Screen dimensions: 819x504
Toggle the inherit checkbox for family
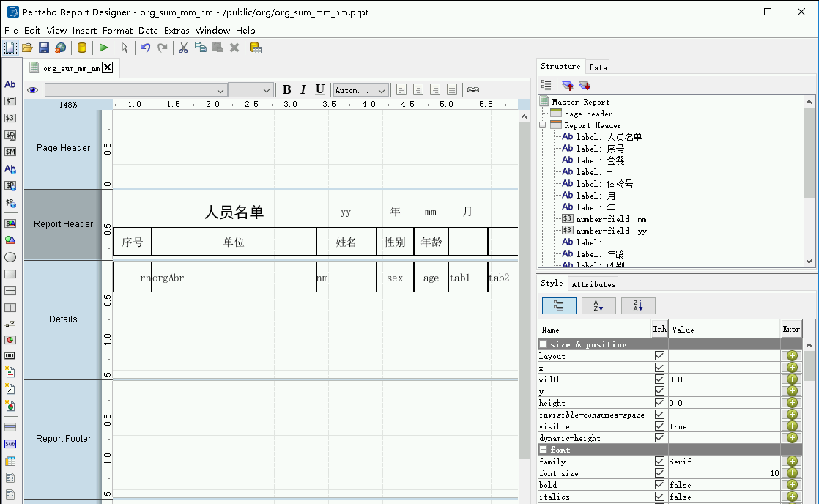point(660,462)
